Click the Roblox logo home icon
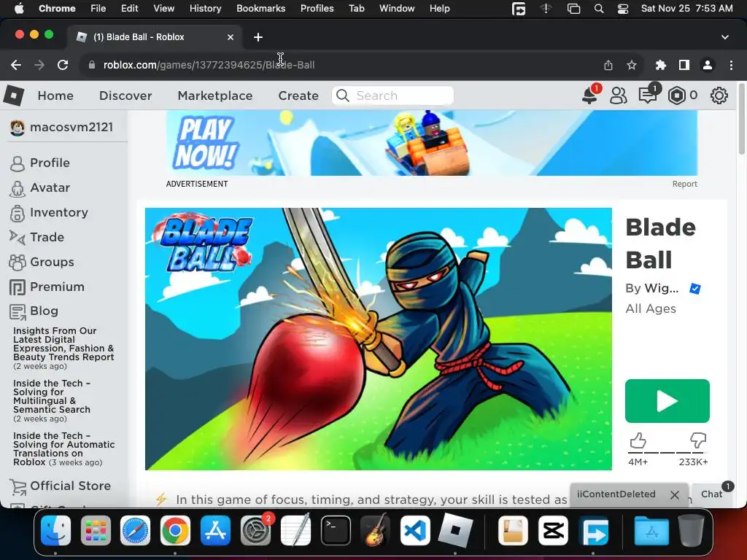Screen dimensions: 747x560 tap(14, 96)
